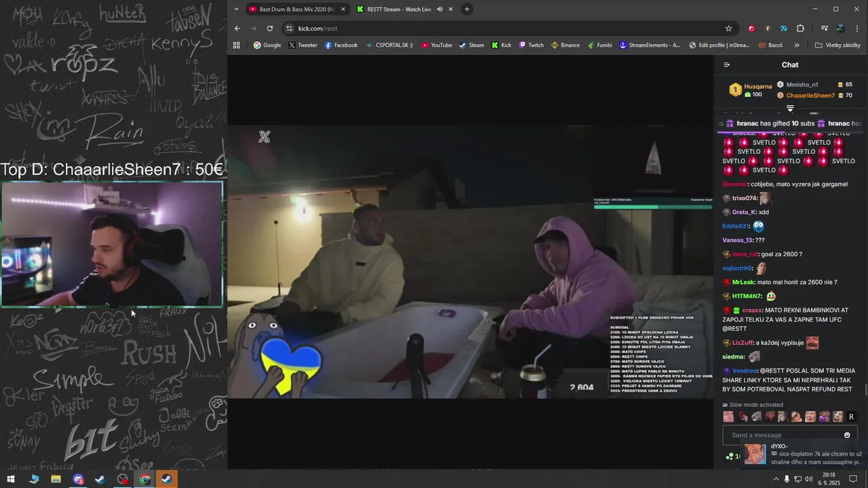Open the CSPORTAL.SK bookmark

tap(389, 45)
